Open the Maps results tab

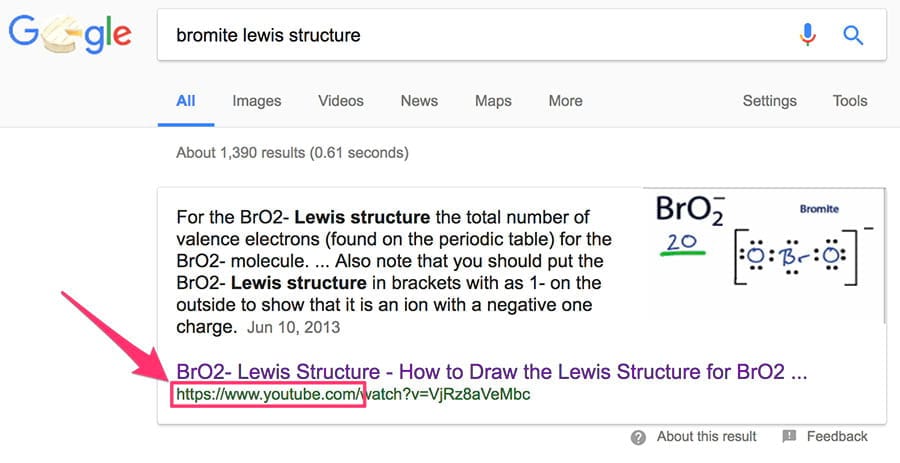[493, 101]
